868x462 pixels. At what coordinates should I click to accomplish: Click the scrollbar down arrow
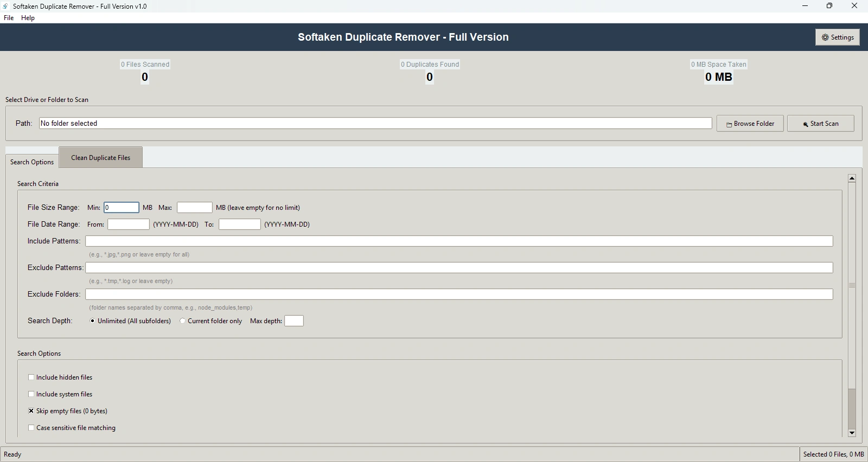click(852, 433)
